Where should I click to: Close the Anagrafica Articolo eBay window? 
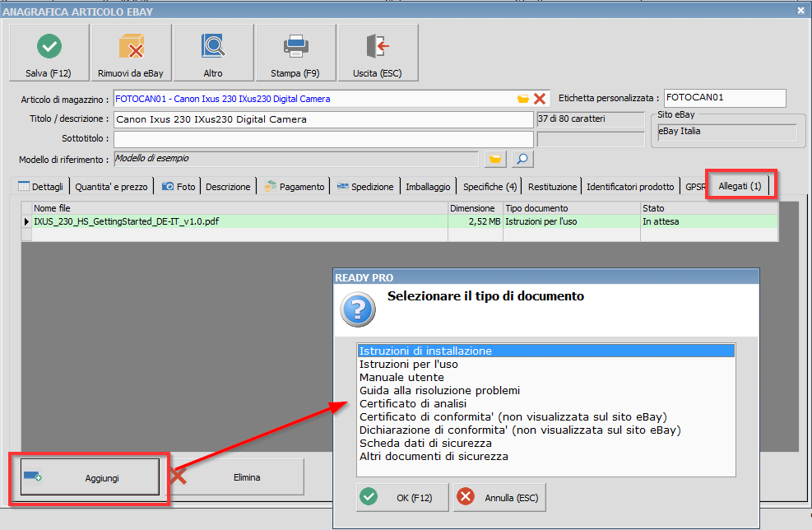pos(800,10)
